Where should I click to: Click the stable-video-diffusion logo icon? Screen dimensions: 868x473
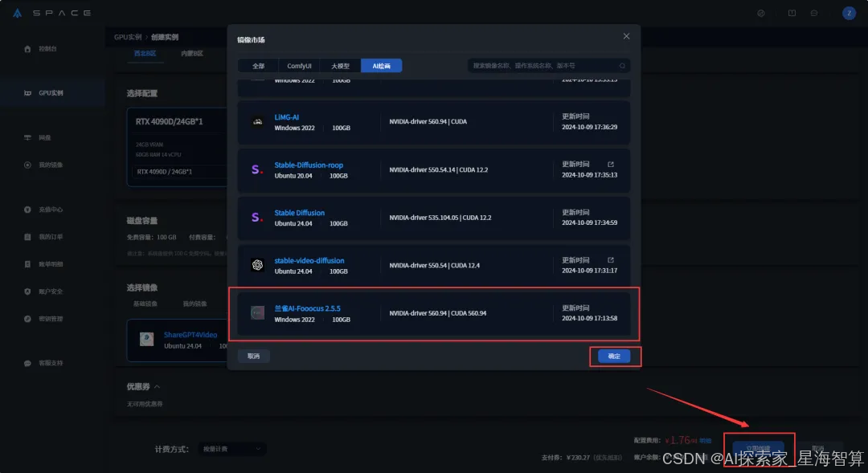click(x=257, y=265)
